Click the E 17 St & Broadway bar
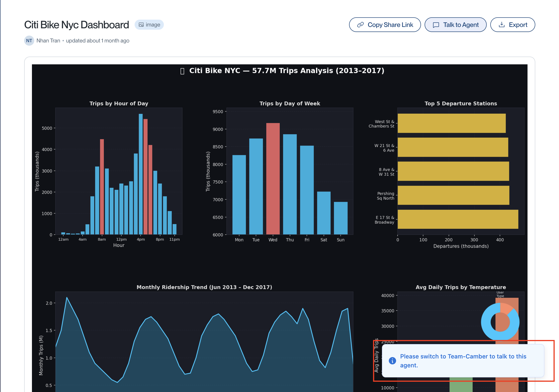This screenshot has width=559, height=392. pos(458,219)
